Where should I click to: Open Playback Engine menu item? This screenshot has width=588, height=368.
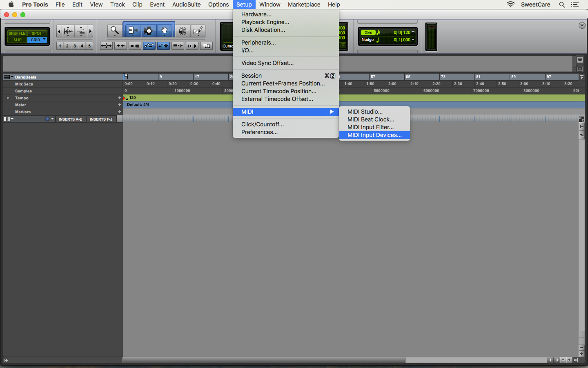[286, 22]
